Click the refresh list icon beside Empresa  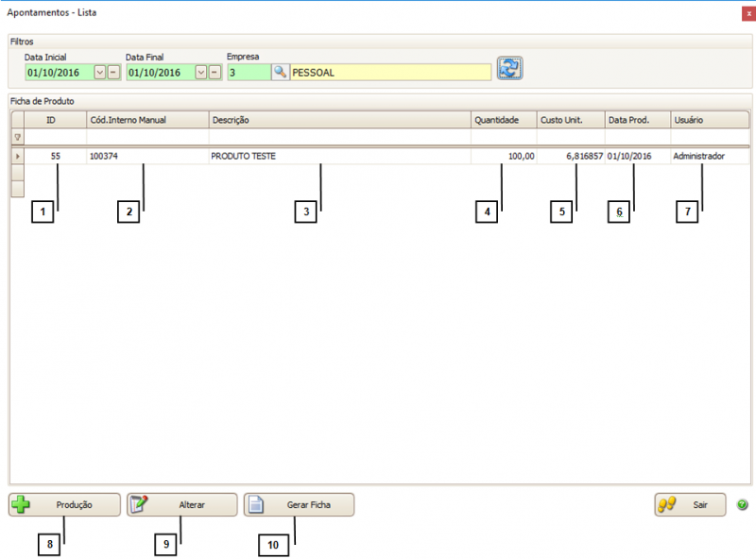click(510, 69)
